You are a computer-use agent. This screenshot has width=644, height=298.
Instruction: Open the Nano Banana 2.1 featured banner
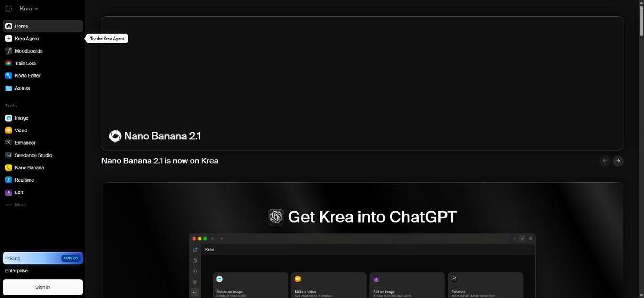362,83
